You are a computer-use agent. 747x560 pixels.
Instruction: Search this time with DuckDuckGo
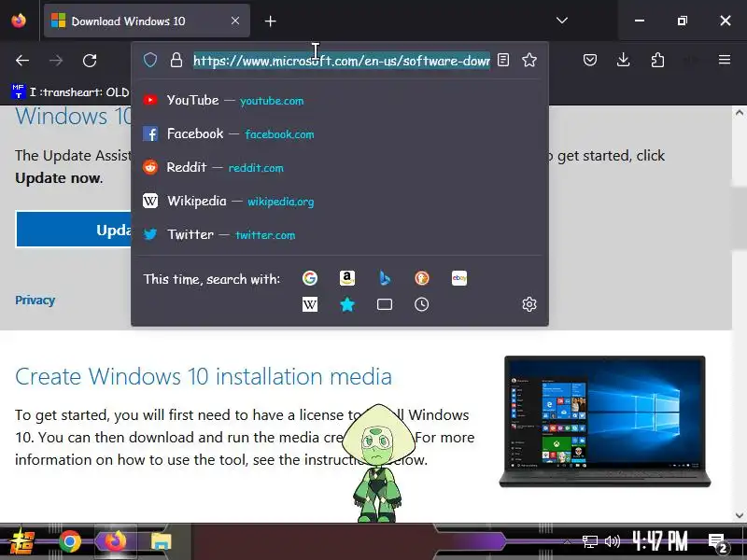(x=422, y=278)
